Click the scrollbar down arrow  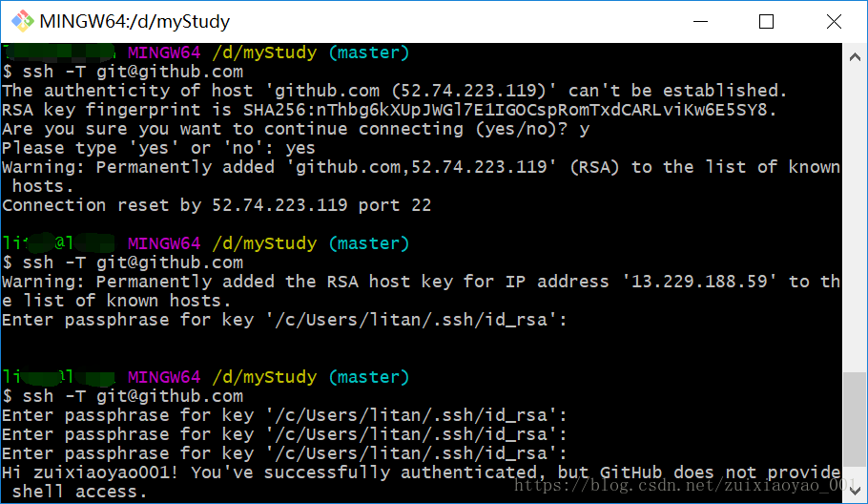pyautogui.click(x=855, y=490)
